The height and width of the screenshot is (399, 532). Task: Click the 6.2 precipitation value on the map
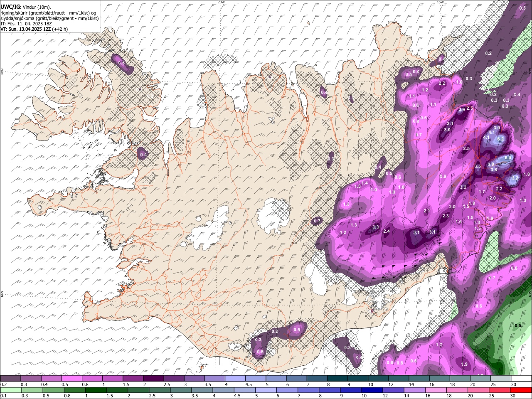point(500,139)
